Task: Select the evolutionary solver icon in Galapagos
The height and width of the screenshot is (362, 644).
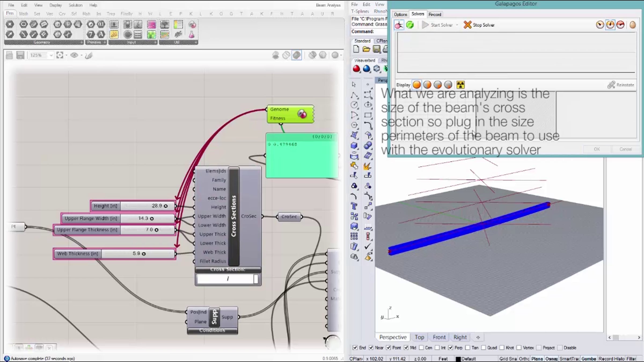Action: click(x=399, y=25)
